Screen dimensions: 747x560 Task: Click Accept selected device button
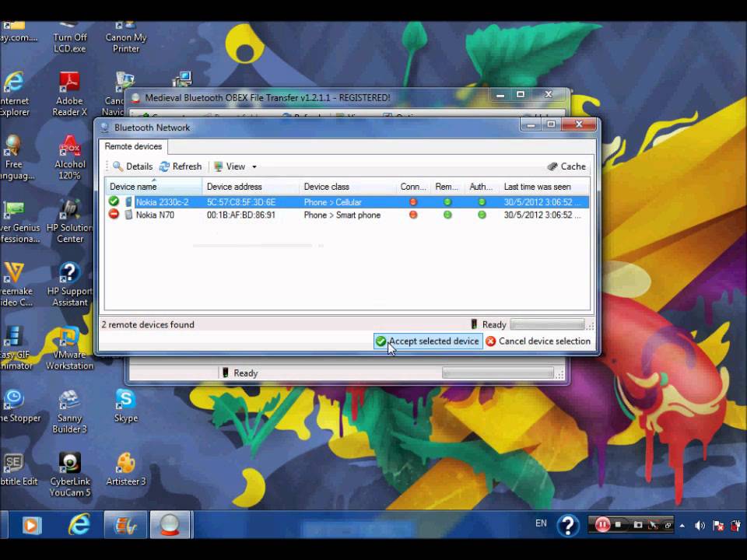click(428, 341)
